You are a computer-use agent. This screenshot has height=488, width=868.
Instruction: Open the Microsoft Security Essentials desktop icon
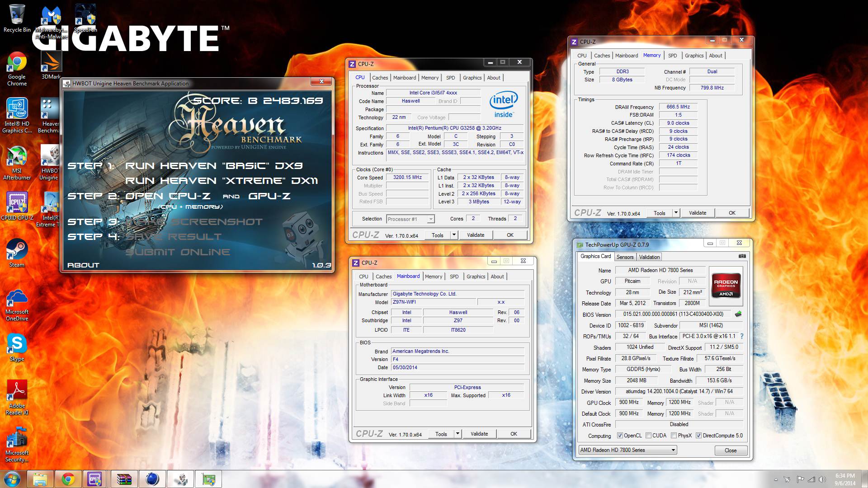tap(17, 445)
